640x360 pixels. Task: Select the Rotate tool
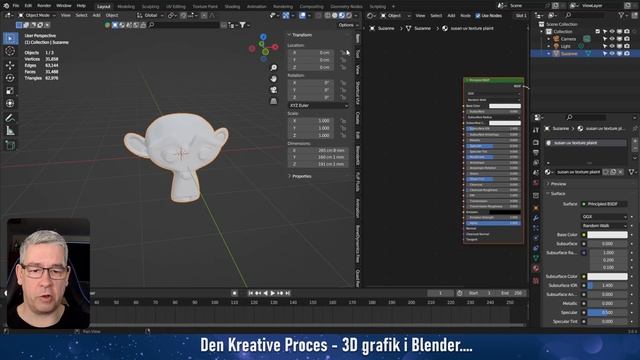pyautogui.click(x=10, y=78)
